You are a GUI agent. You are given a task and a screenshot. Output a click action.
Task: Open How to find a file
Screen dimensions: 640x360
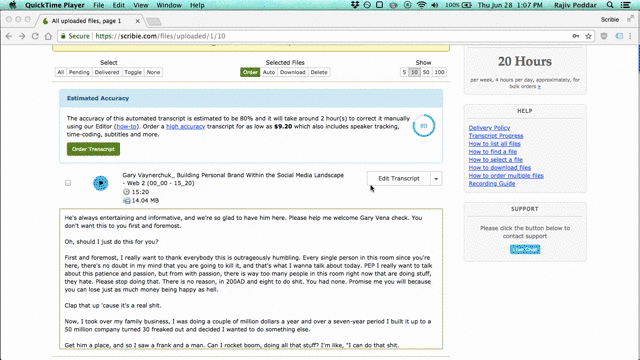coord(493,151)
